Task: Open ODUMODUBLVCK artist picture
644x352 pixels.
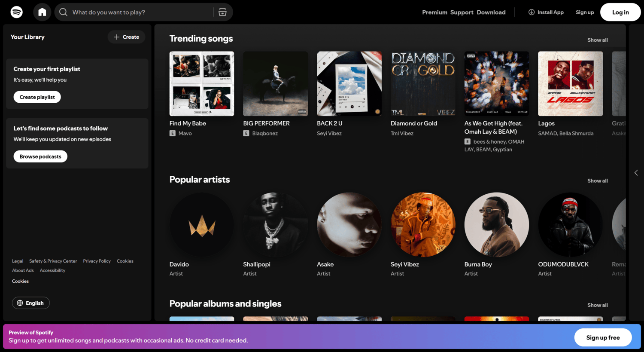Action: (x=571, y=225)
